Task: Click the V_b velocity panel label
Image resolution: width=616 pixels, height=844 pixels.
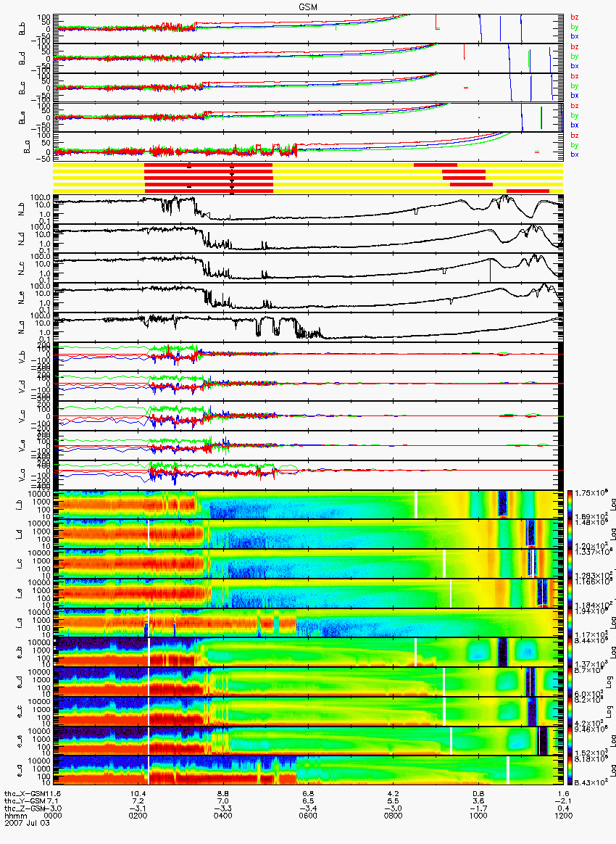Action: (22, 356)
